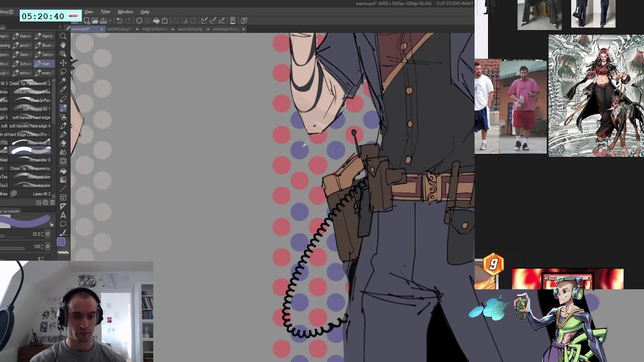Select the Move layer tool
Image resolution: width=644 pixels, height=362 pixels.
[x=63, y=62]
